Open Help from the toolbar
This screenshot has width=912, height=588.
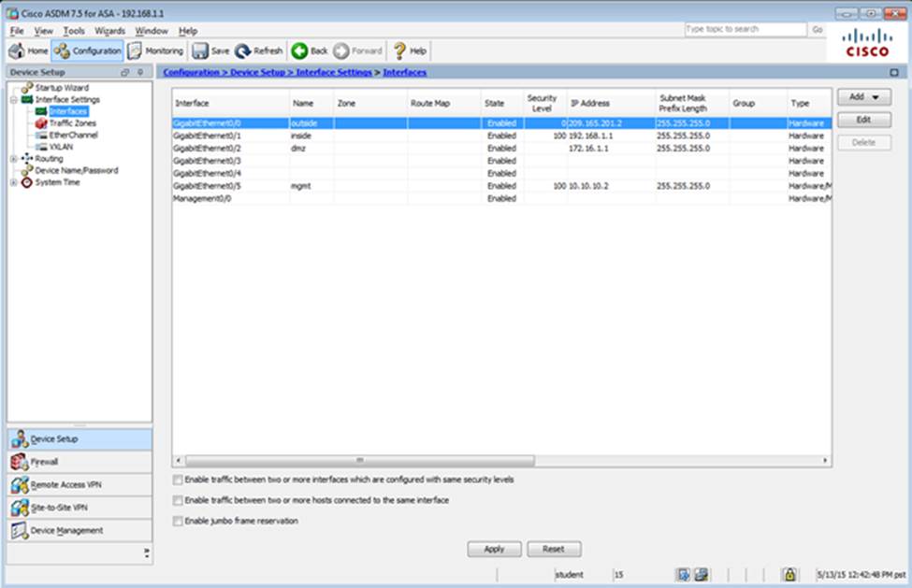(410, 51)
